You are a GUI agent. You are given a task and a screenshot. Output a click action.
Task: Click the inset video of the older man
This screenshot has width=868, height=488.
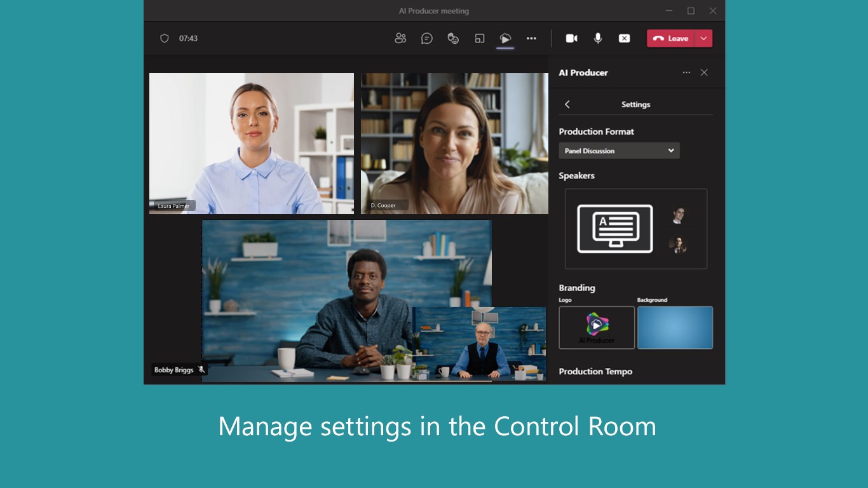[x=479, y=344]
